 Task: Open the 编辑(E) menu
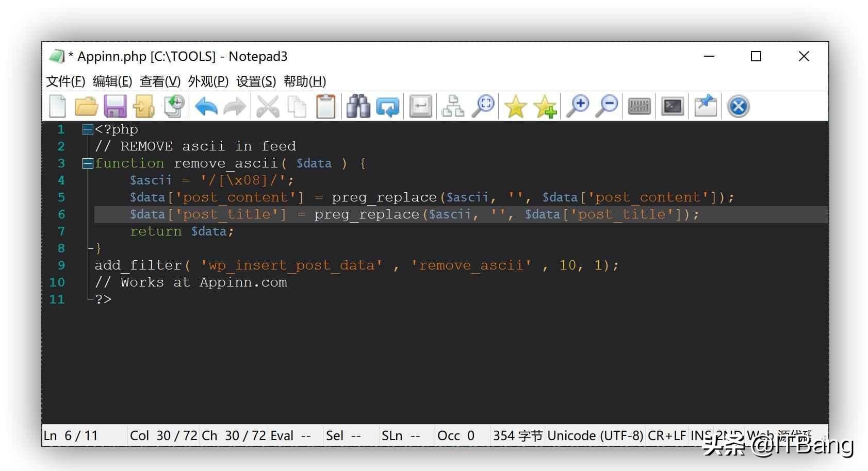point(112,81)
